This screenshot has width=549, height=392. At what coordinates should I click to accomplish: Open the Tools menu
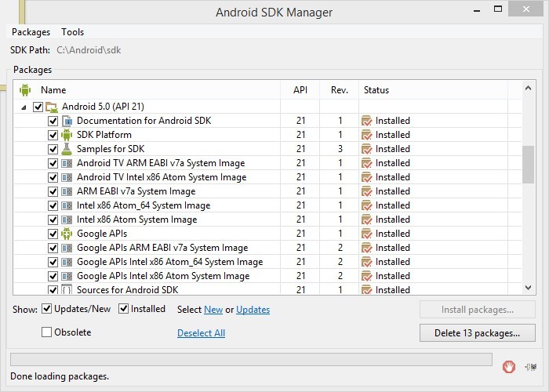tap(72, 32)
